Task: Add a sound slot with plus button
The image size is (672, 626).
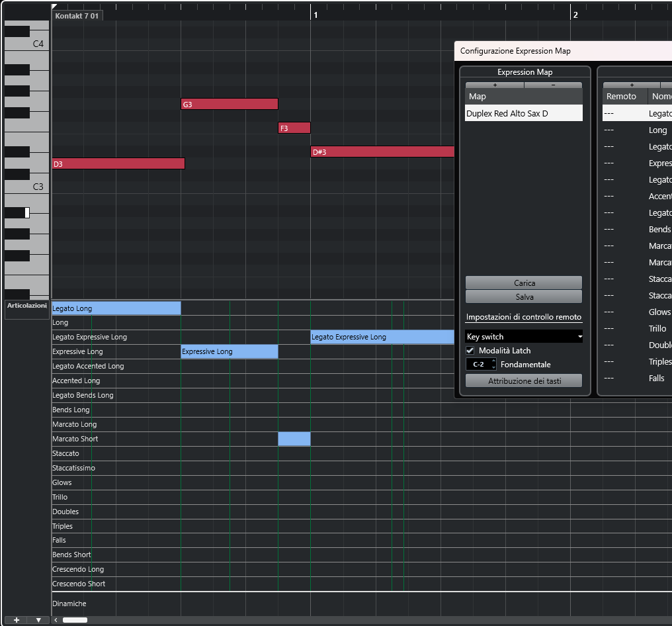Action: pos(631,85)
